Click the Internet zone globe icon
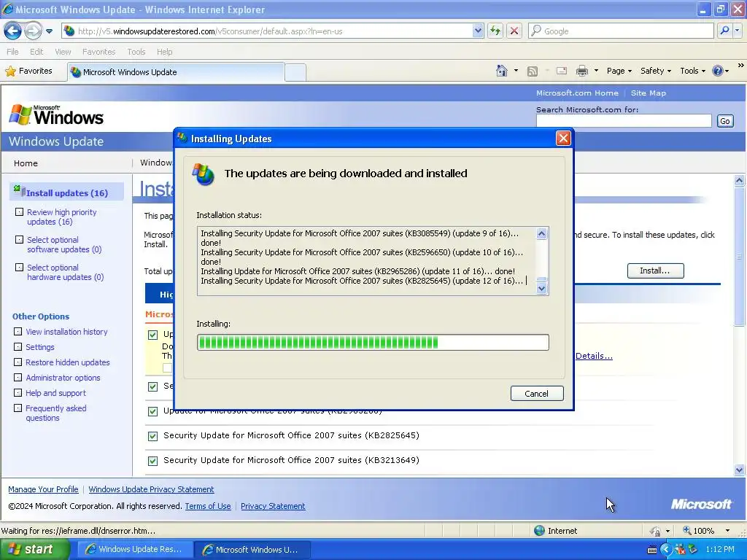The image size is (747, 560). (x=539, y=531)
